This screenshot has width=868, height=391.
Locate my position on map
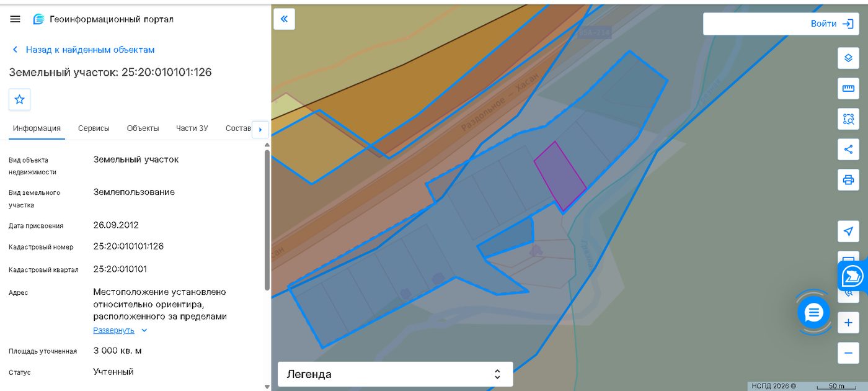pyautogui.click(x=848, y=231)
